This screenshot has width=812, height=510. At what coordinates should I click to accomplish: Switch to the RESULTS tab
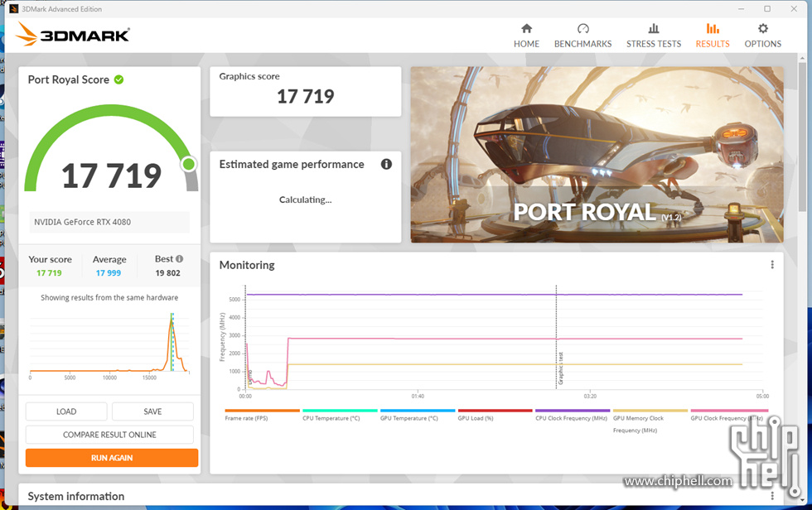point(712,35)
